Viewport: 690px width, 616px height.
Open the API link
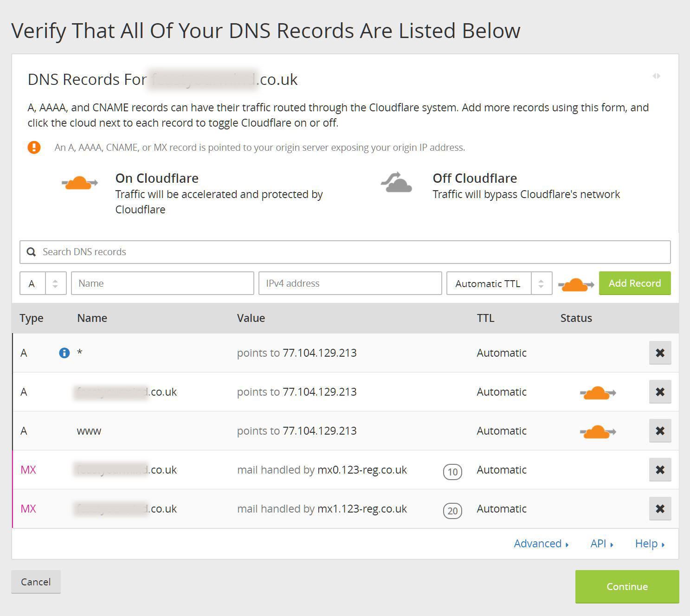coord(602,544)
